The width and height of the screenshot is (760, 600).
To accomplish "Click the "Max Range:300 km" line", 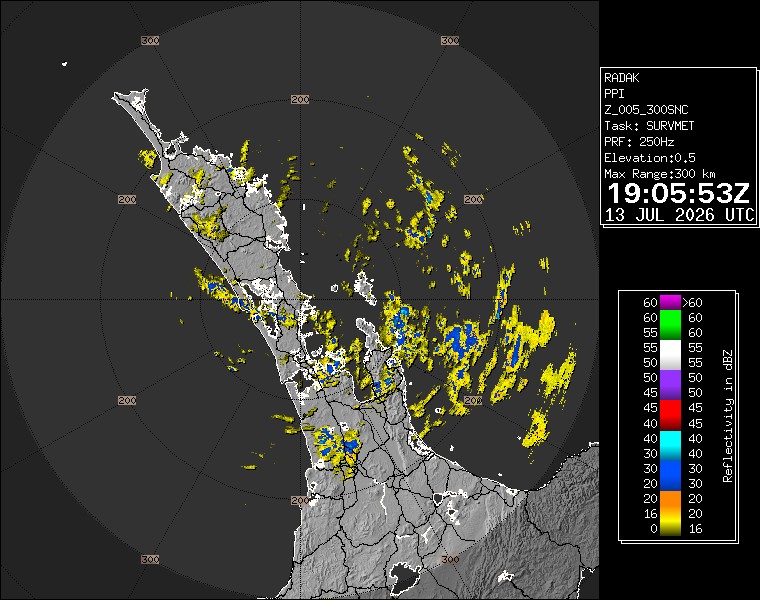I will pyautogui.click(x=660, y=174).
